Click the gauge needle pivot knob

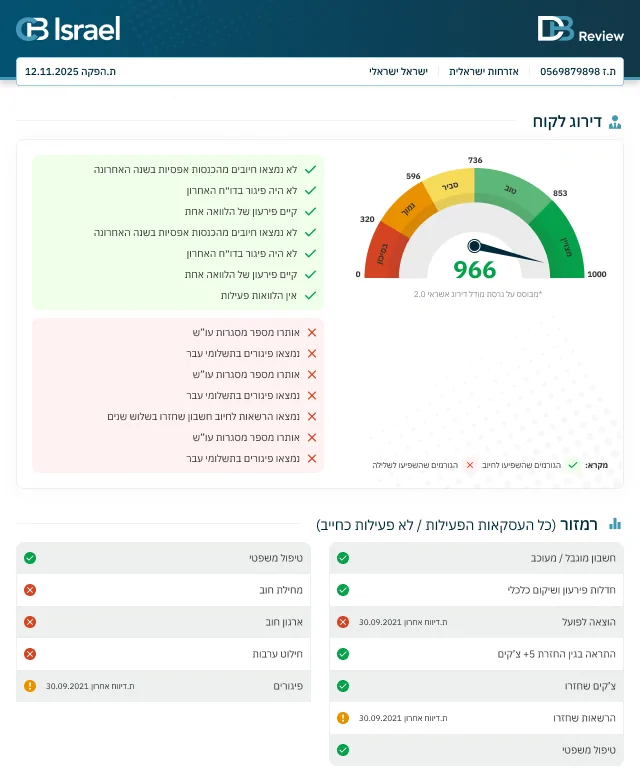point(474,245)
